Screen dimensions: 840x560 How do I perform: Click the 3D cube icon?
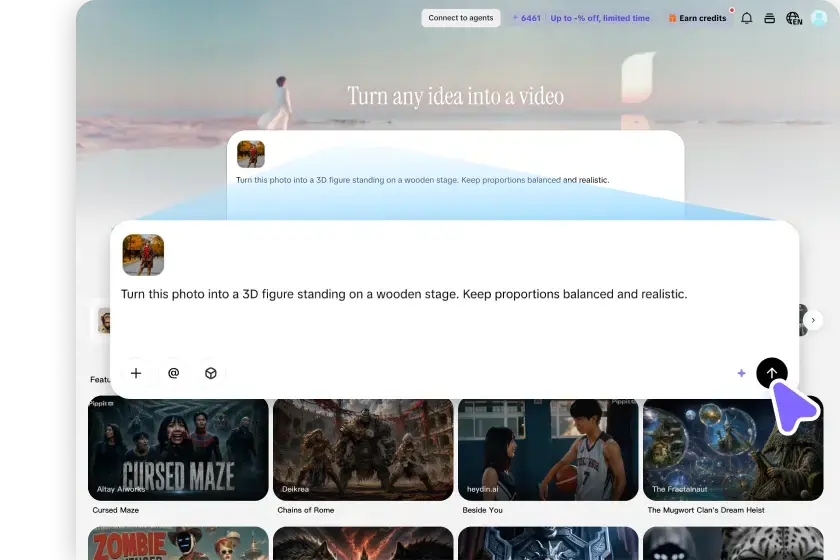211,373
